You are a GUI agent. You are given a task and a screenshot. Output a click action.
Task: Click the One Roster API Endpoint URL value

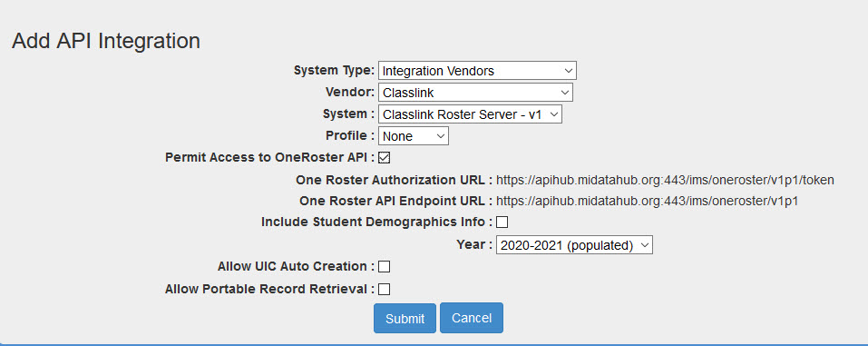647,202
